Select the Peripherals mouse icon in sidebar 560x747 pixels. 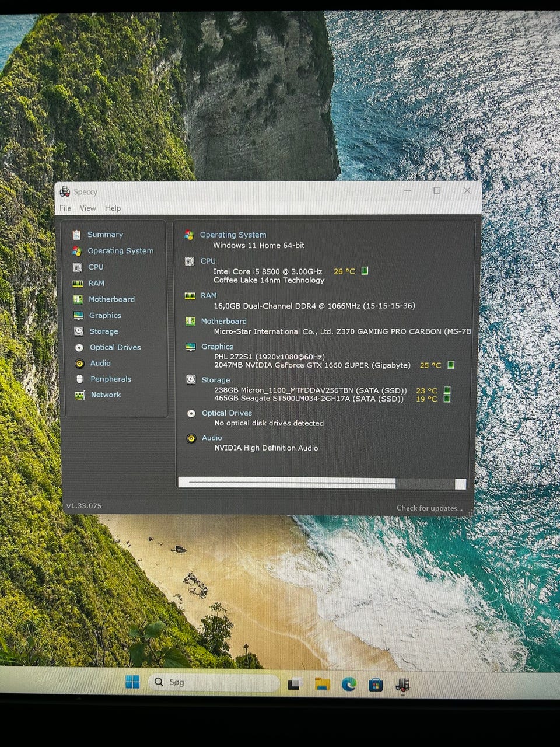[x=80, y=379]
